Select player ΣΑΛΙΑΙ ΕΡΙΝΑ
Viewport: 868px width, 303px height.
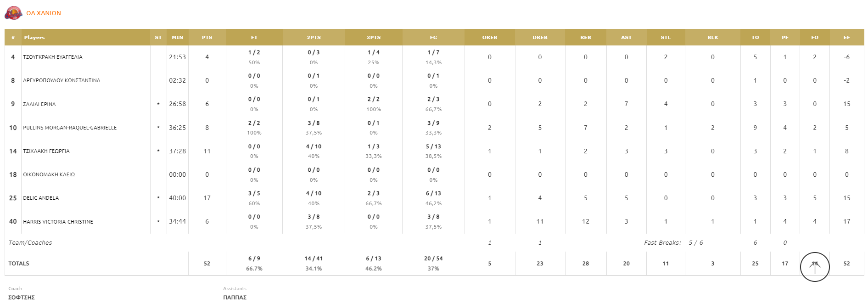pyautogui.click(x=39, y=104)
